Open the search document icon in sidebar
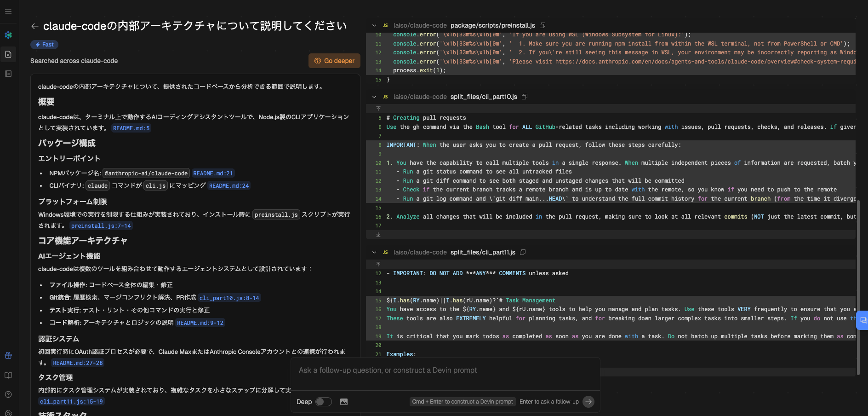Viewport: 868px width, 416px height. 8,54
